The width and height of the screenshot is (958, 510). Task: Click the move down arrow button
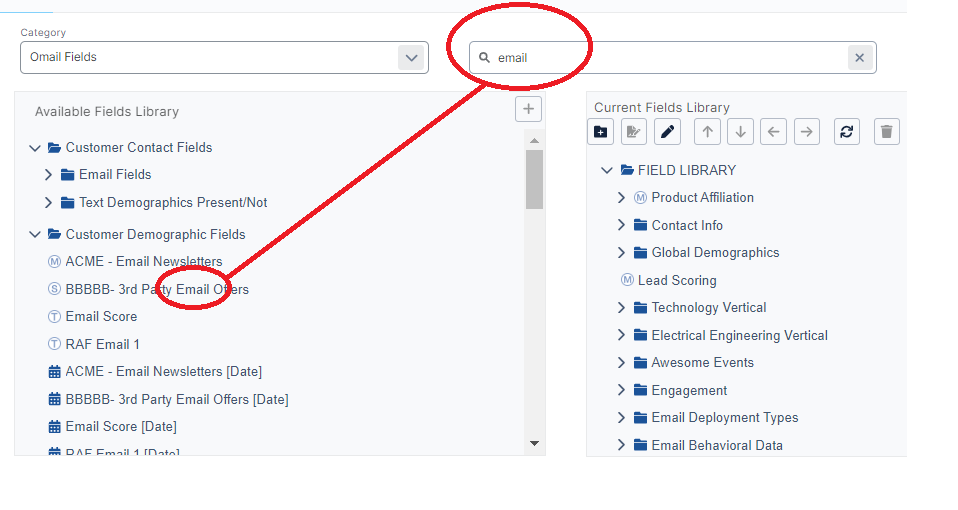coord(740,132)
